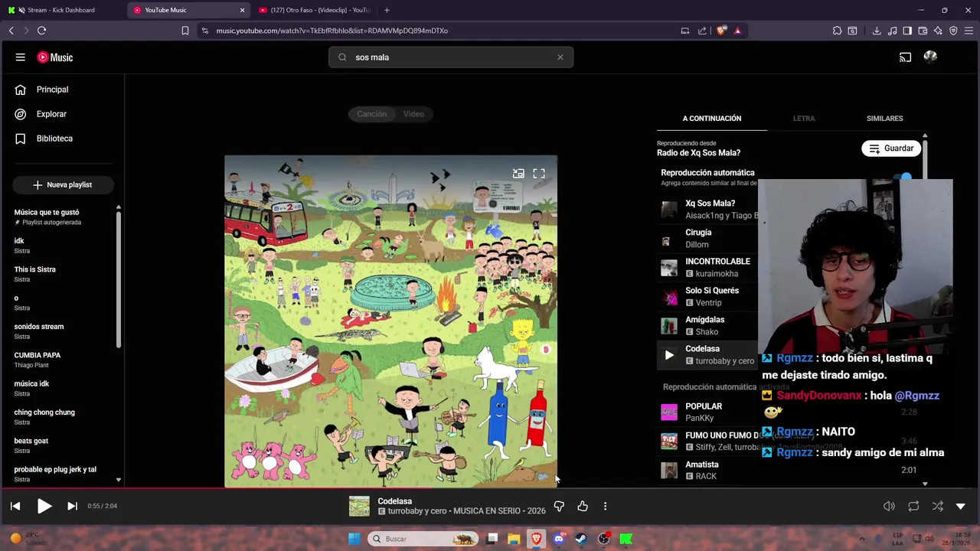Enter fullscreen on the player
Viewport: 980px width, 551px height.
539,174
